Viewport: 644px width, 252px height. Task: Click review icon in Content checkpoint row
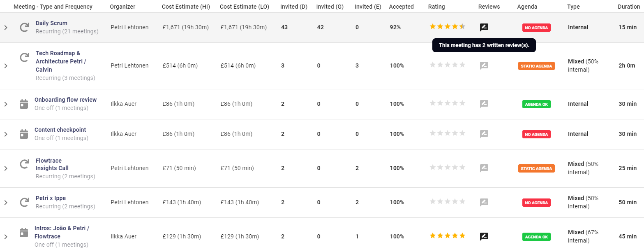[x=484, y=134]
